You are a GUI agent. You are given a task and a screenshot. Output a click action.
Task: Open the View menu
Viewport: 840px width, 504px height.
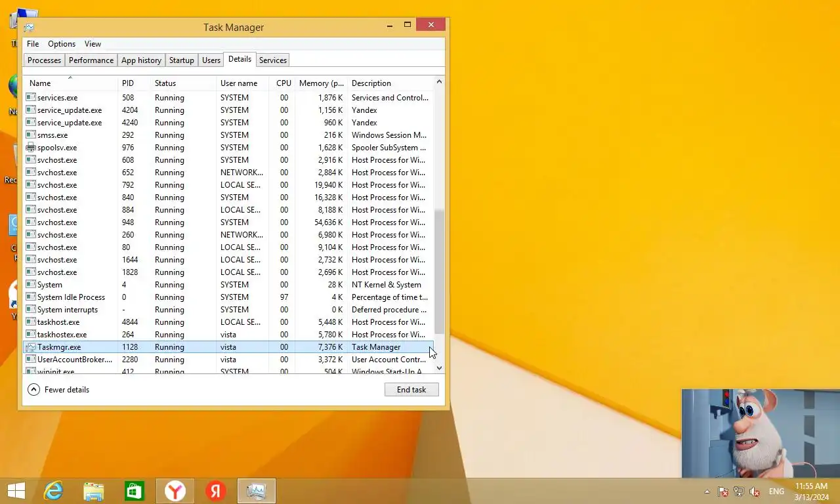click(93, 44)
